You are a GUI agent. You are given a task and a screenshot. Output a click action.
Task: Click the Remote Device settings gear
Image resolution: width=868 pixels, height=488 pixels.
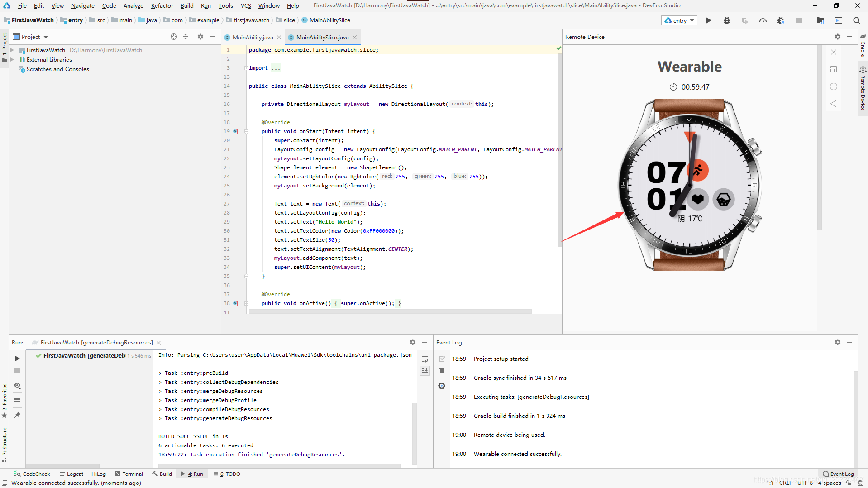[x=837, y=37]
